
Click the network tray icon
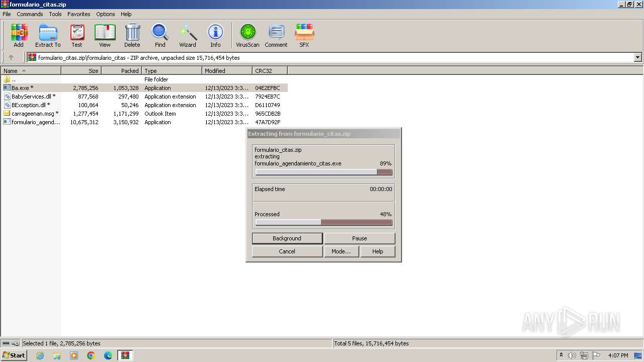584,355
